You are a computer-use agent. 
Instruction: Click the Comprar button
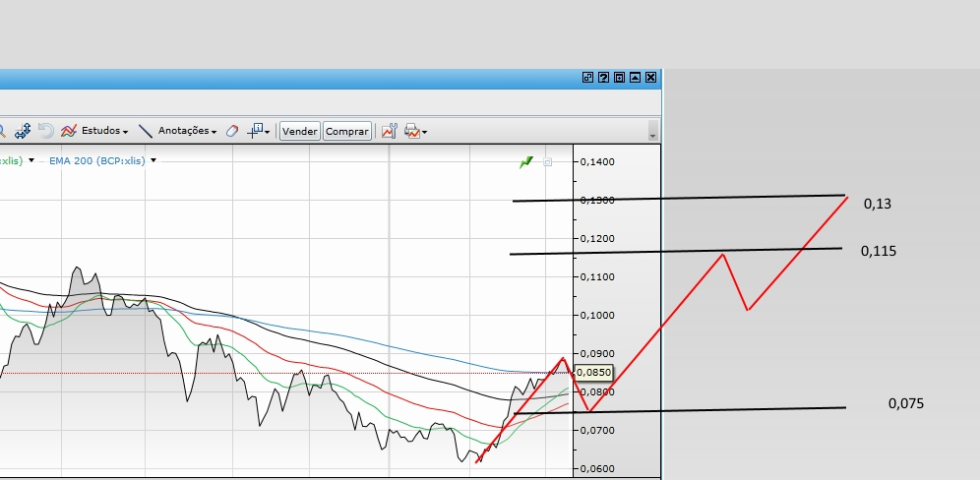pos(347,131)
